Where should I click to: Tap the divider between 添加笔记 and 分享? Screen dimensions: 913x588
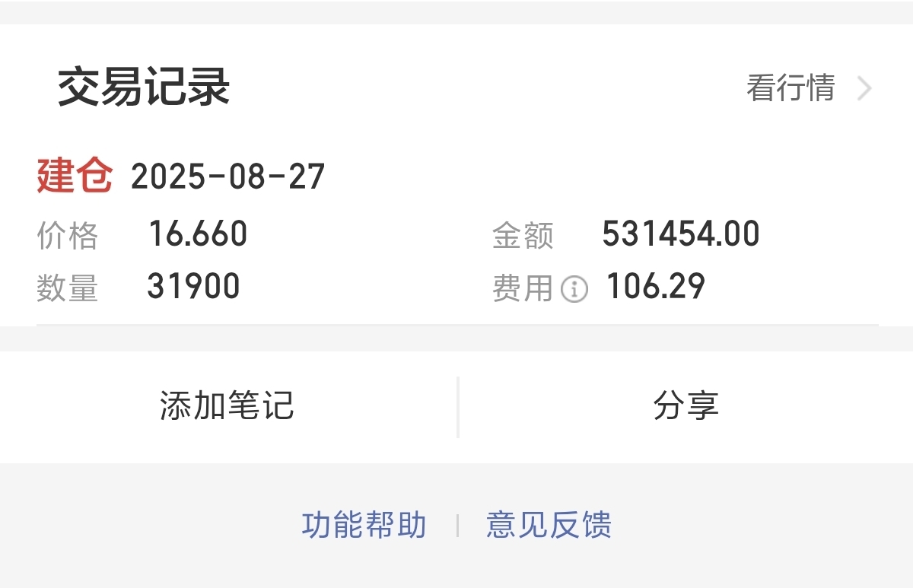[x=458, y=407]
